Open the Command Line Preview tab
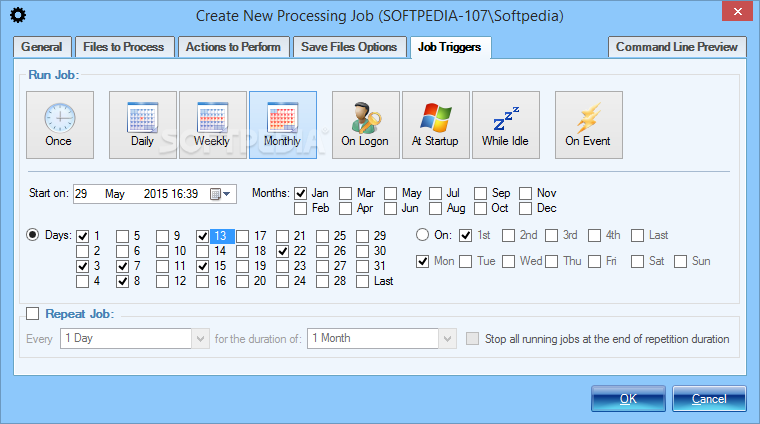Image resolution: width=760 pixels, height=424 pixels. tap(677, 47)
